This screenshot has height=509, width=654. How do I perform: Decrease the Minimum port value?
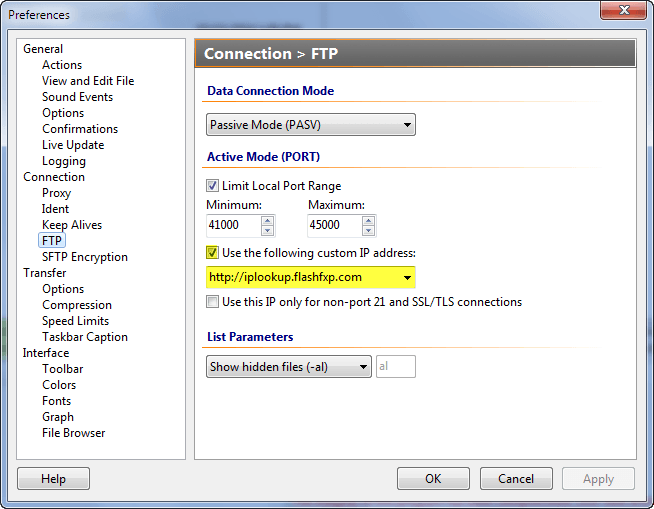(267, 230)
